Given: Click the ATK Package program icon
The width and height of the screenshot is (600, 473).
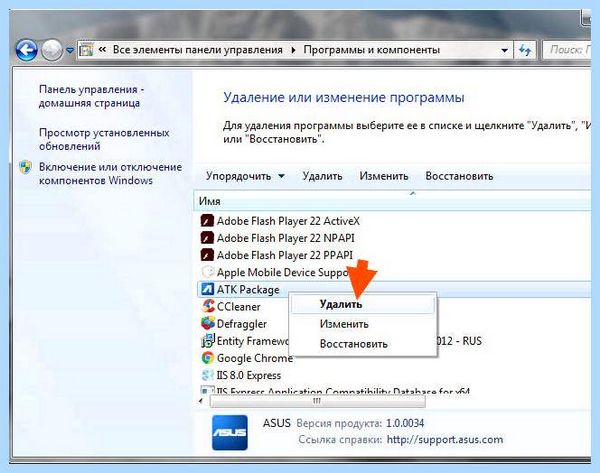Looking at the screenshot, I should point(207,289).
